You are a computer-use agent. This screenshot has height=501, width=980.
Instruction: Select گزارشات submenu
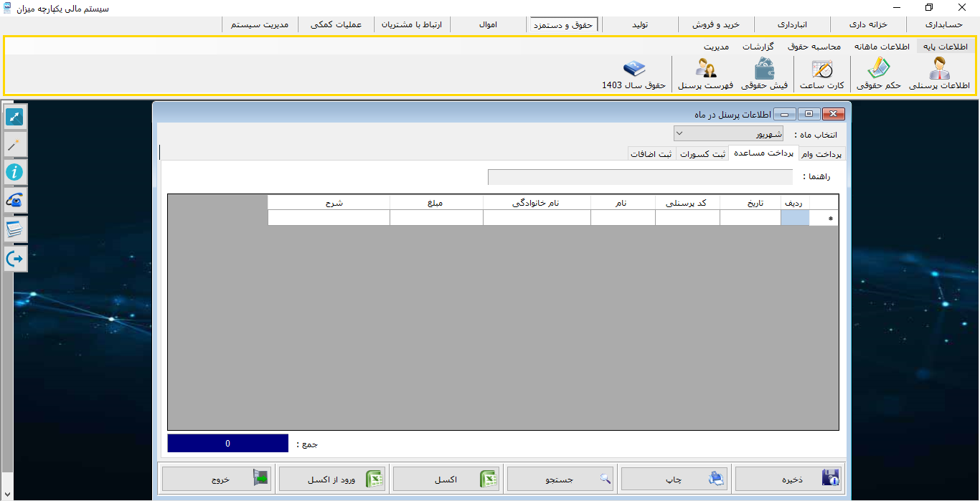pos(758,47)
